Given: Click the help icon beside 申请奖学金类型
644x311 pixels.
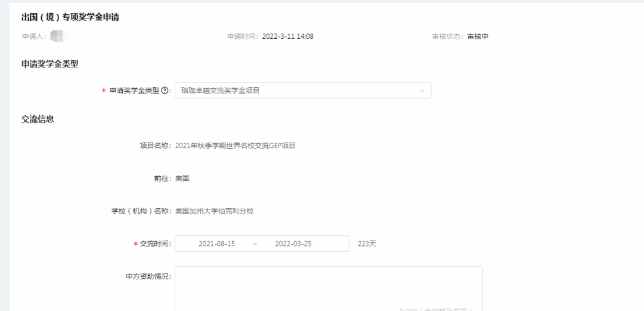Looking at the screenshot, I should coord(165,91).
